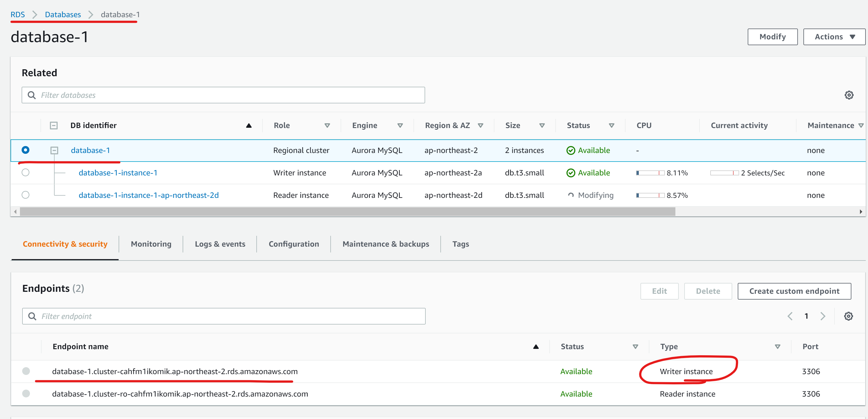Select the database-1 cluster radio button
This screenshot has width=868, height=419.
[x=25, y=150]
